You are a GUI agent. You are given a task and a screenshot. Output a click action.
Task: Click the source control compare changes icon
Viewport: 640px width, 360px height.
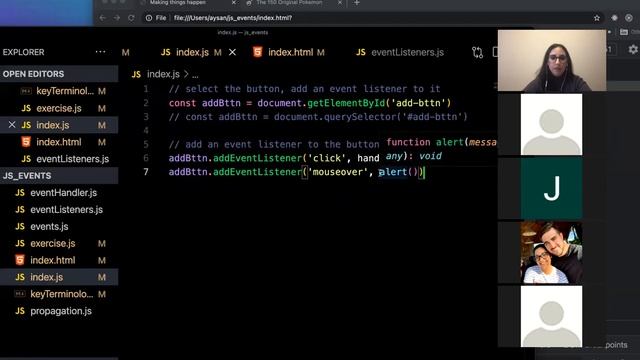(477, 52)
